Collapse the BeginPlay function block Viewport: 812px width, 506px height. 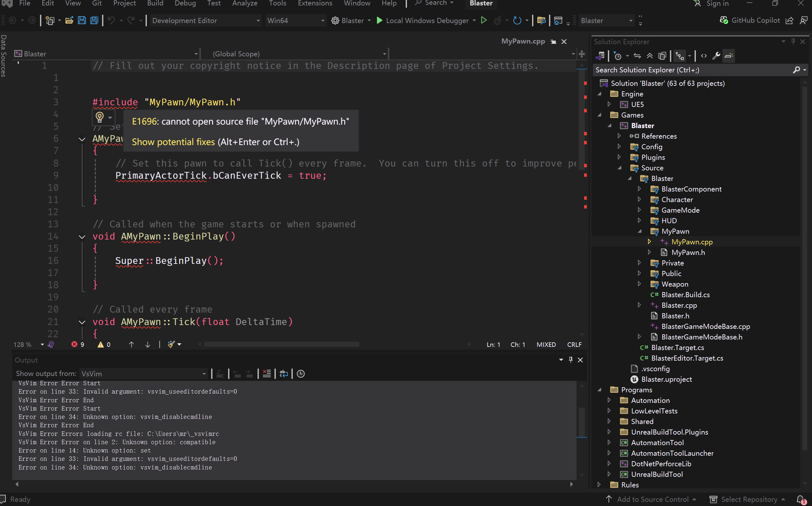[x=82, y=237]
